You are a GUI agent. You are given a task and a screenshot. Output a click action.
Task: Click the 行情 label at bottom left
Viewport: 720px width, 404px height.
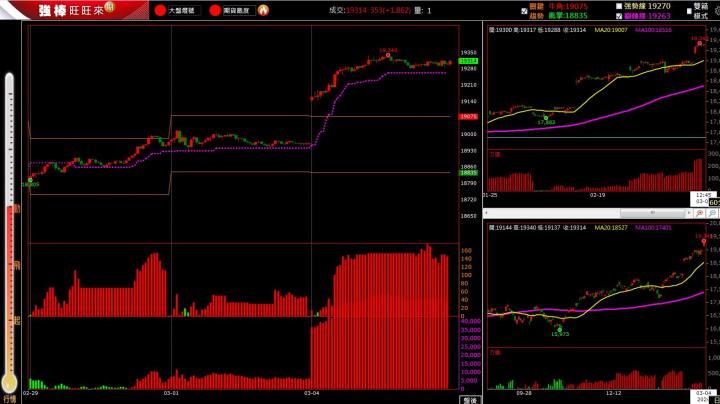10,397
